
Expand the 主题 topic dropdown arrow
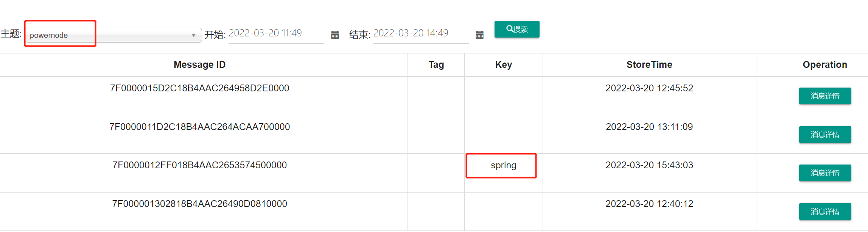(193, 35)
